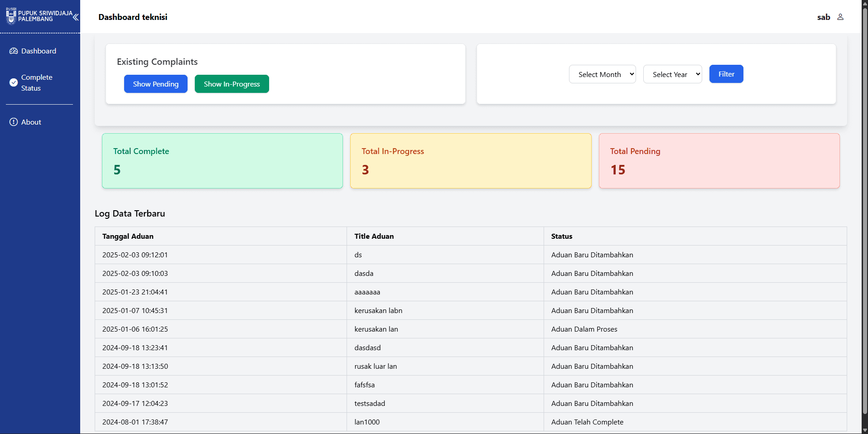Click the Complete Status checkmark icon
The height and width of the screenshot is (434, 868).
click(x=14, y=82)
